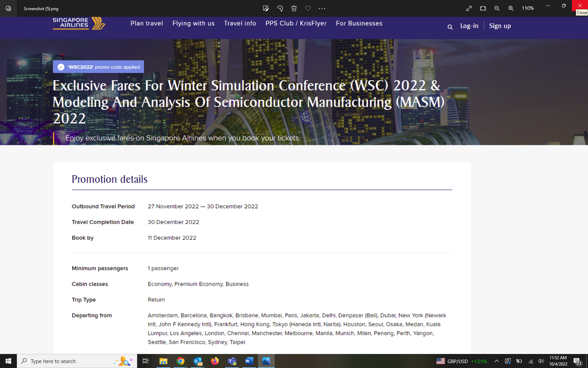This screenshot has width=588, height=368.
Task: Click the Photos app icon in title bar
Action: pyautogui.click(x=8, y=8)
